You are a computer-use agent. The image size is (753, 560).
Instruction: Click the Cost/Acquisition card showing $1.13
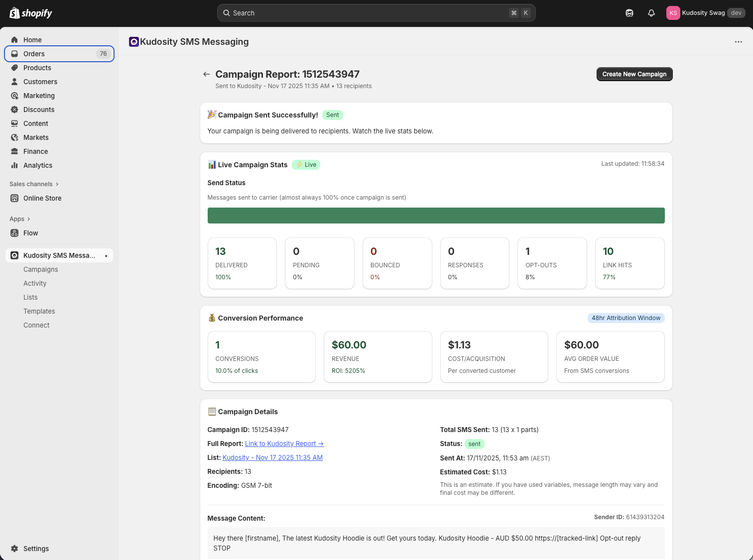pyautogui.click(x=494, y=357)
